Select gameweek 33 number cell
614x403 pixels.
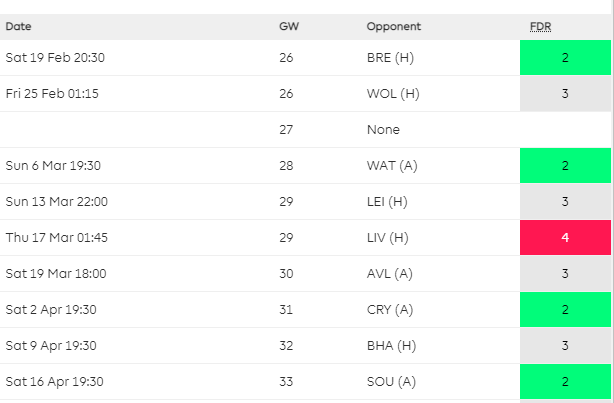click(x=288, y=381)
